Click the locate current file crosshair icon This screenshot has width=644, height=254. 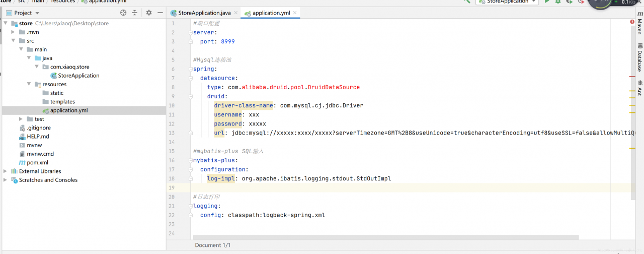coord(123,13)
